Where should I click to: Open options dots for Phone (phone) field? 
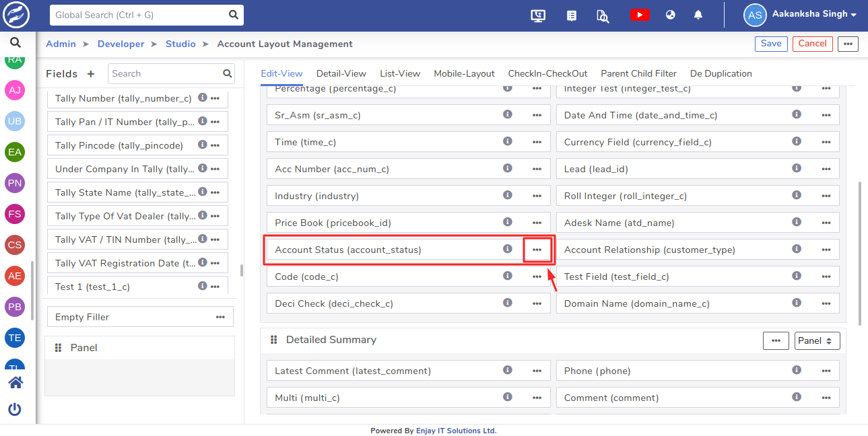(x=826, y=371)
